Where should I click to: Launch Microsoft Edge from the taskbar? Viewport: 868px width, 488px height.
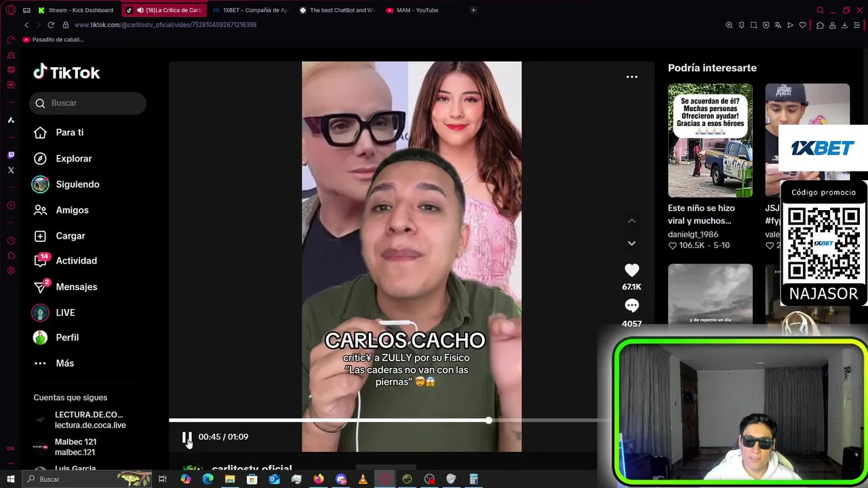click(x=208, y=479)
